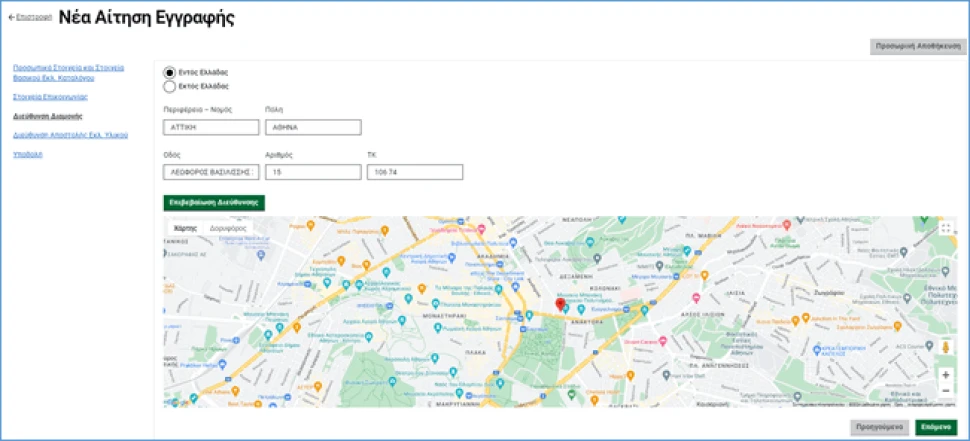Click the red location pin on map

(560, 305)
